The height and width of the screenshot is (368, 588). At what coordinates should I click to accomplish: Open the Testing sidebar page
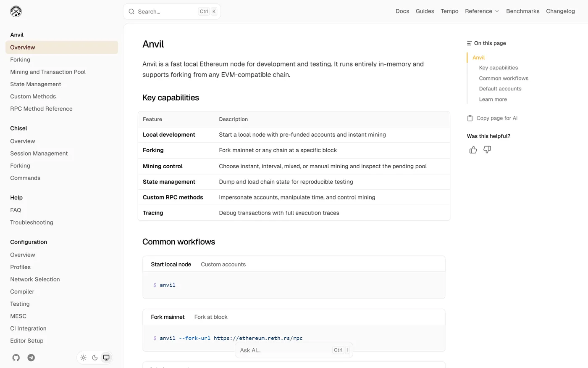coord(62,304)
